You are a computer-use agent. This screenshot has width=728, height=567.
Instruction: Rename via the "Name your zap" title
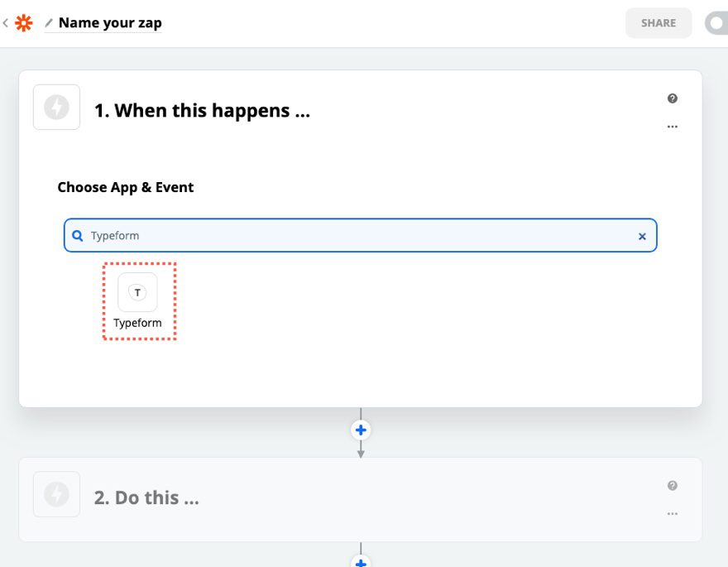pyautogui.click(x=110, y=23)
